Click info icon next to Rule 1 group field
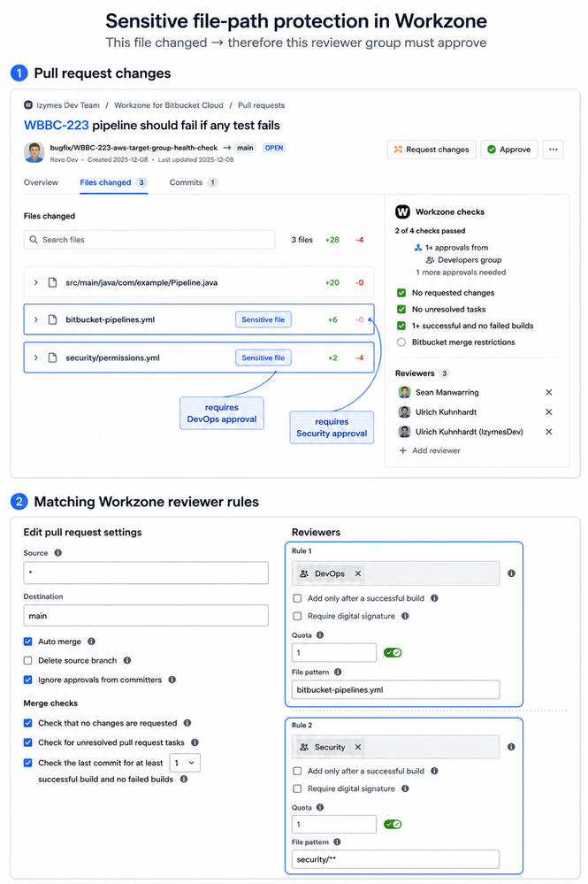 click(511, 573)
